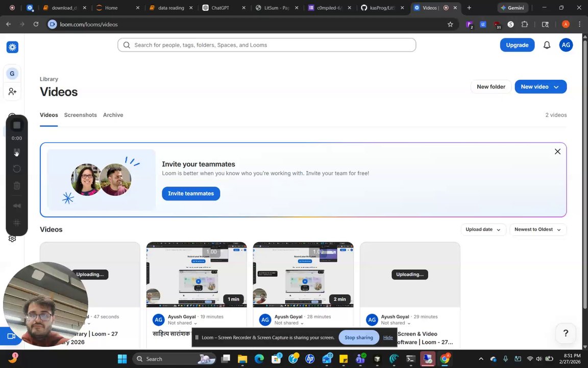Click Stop sharing button
588x368 pixels.
[x=359, y=337]
